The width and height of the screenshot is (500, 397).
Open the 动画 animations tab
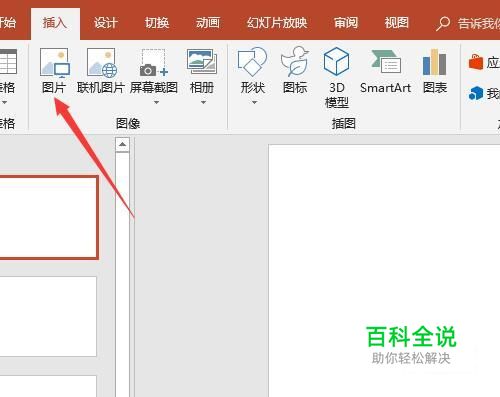208,23
